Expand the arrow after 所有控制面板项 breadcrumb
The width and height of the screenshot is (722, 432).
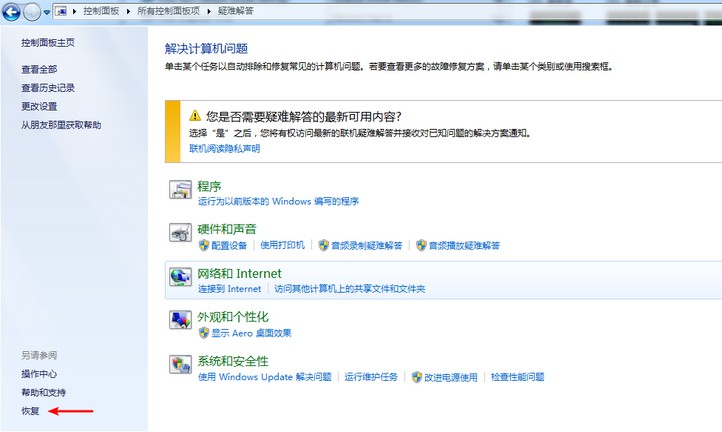[x=208, y=11]
